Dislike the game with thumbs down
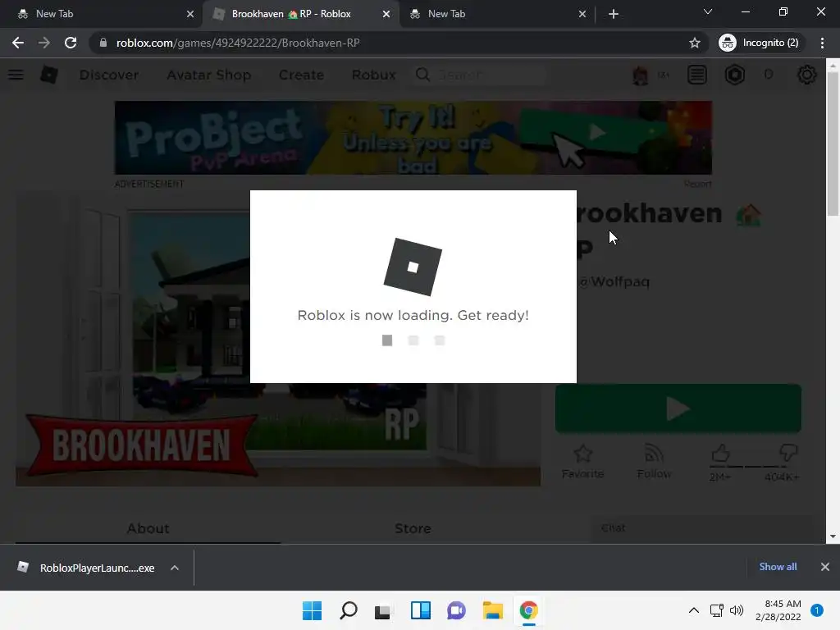Image resolution: width=840 pixels, height=630 pixels. coord(788,453)
